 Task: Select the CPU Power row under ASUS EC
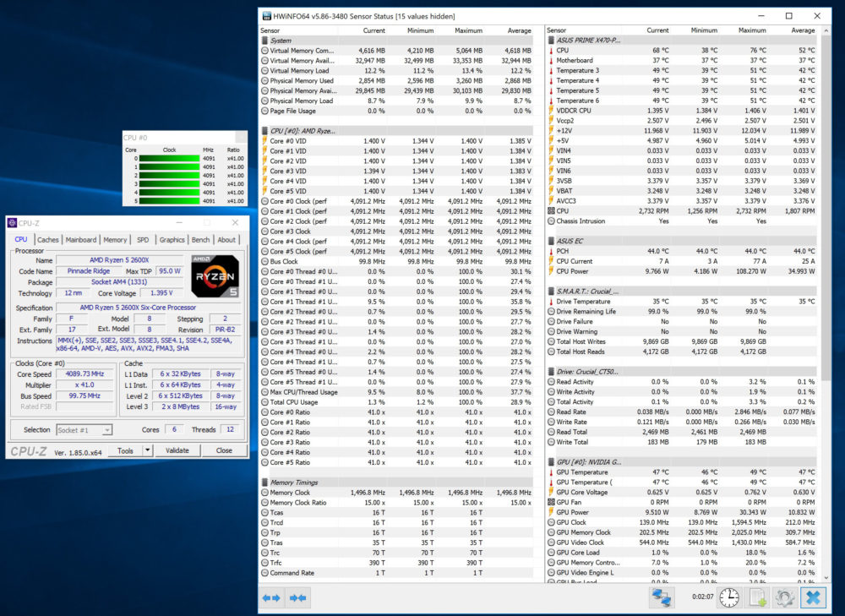683,271
